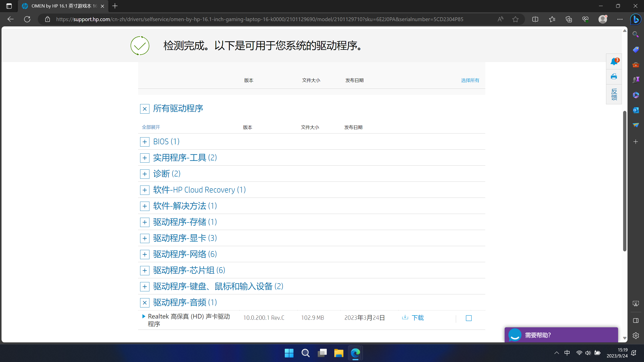Viewport: 644px width, 362px height.
Task: Click the page vertical scrollbar thumb
Action: coord(625,181)
